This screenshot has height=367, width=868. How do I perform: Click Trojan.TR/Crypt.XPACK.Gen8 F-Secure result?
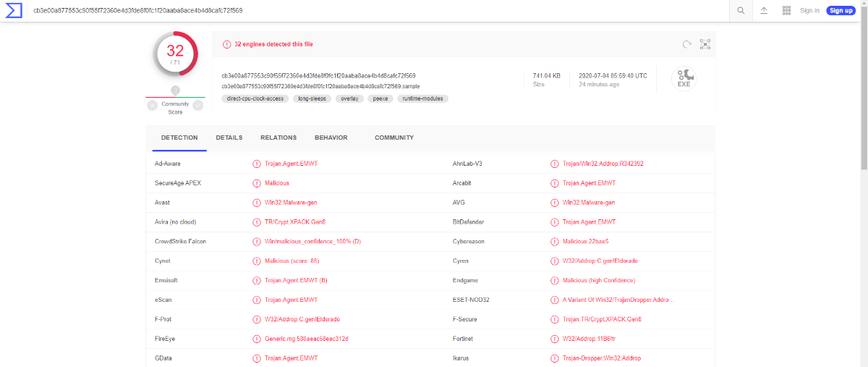602,319
